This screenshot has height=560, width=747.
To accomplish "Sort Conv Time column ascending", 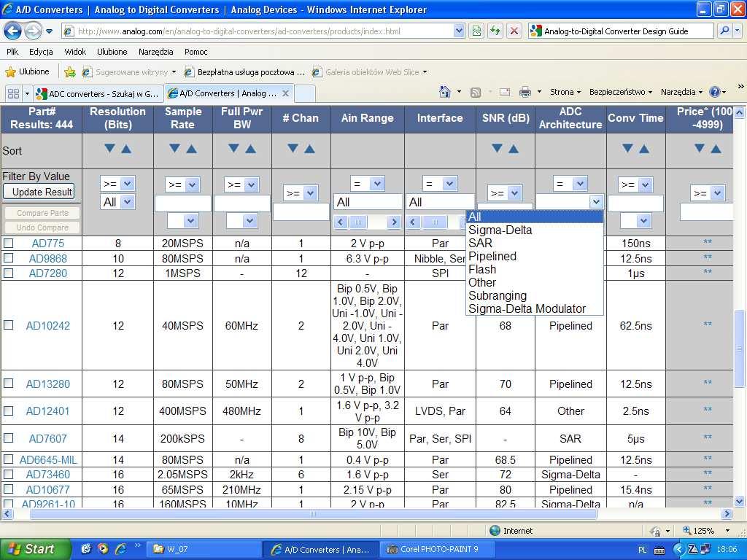I will pyautogui.click(x=644, y=149).
